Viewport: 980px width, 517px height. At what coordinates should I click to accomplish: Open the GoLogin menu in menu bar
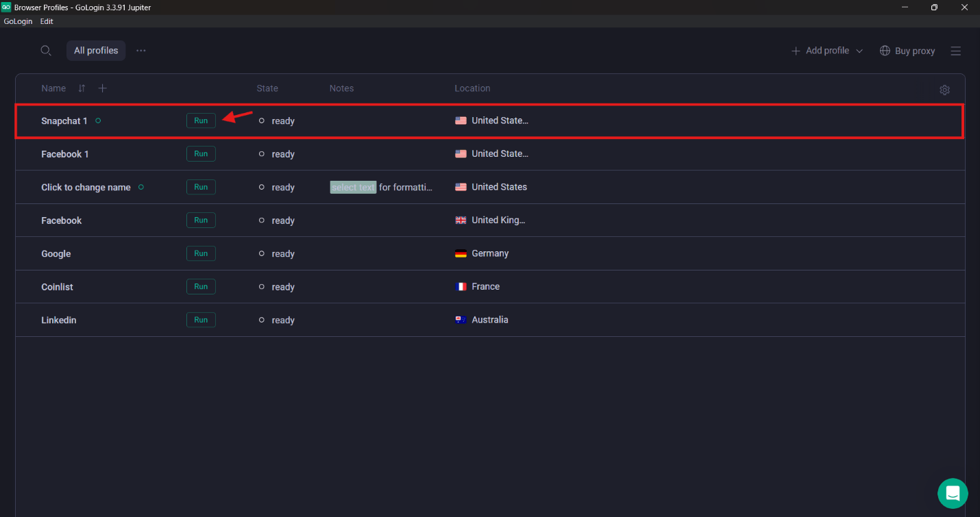18,21
